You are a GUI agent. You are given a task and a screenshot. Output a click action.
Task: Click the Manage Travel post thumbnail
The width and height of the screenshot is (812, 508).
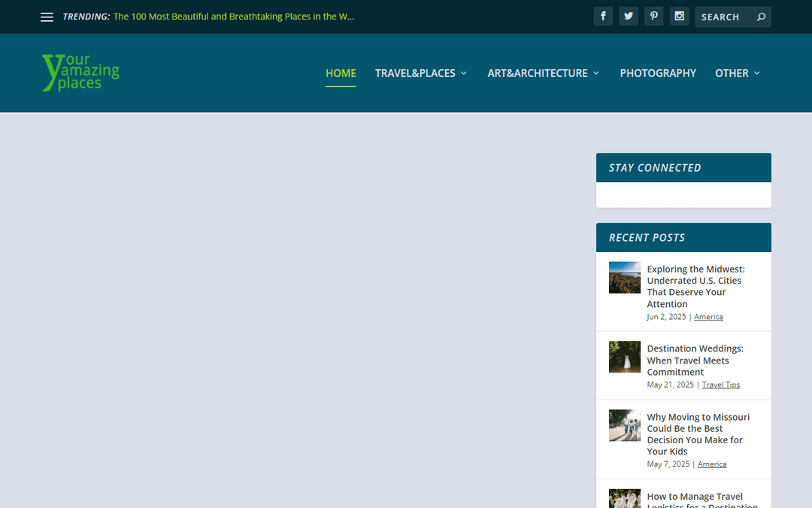pyautogui.click(x=625, y=499)
